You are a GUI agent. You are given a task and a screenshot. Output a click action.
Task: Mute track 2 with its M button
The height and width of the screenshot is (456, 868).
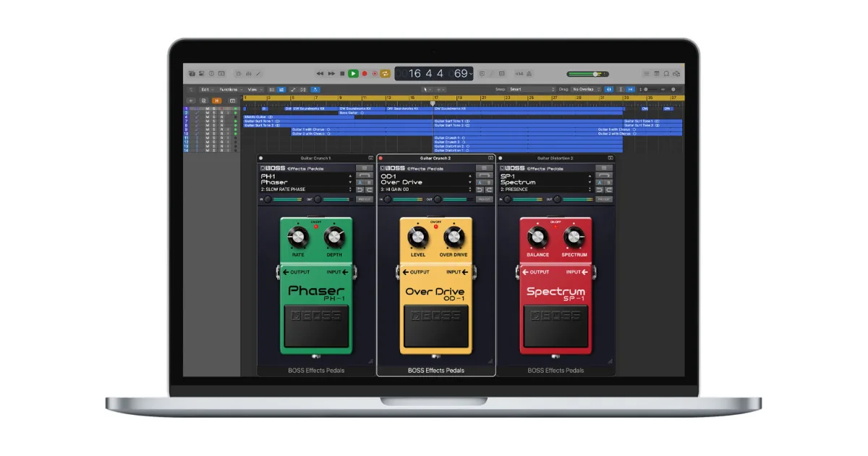pyautogui.click(x=207, y=113)
